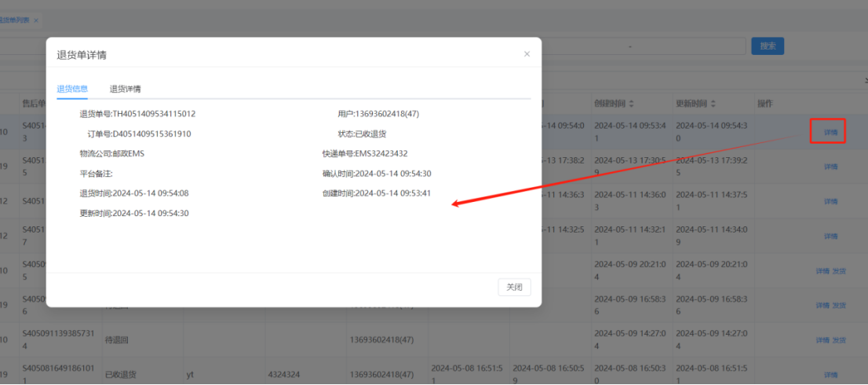Click the 退货时间 2024-05-14 09:54:08 text
868x385 pixels.
pos(134,193)
